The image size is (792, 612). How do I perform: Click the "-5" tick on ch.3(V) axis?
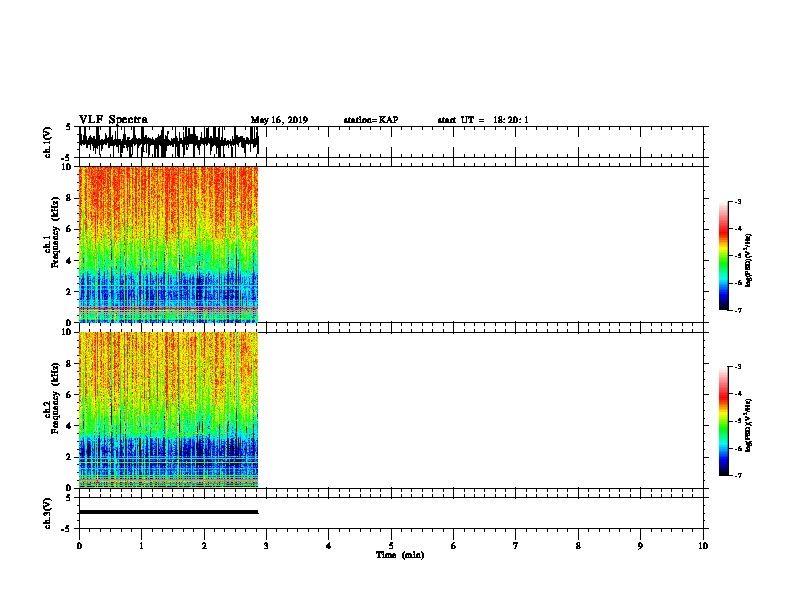pyautogui.click(x=68, y=529)
